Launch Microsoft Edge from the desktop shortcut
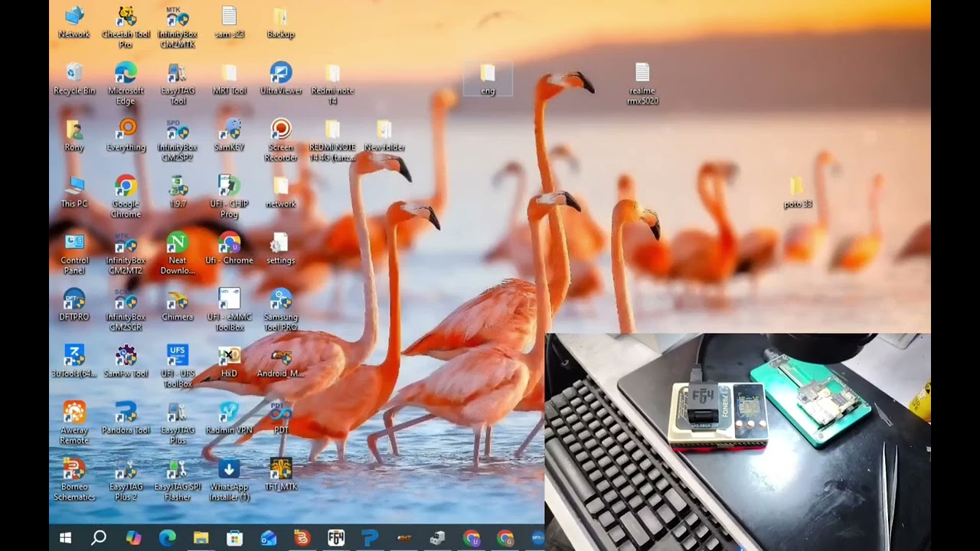The image size is (980, 551). coord(126,83)
